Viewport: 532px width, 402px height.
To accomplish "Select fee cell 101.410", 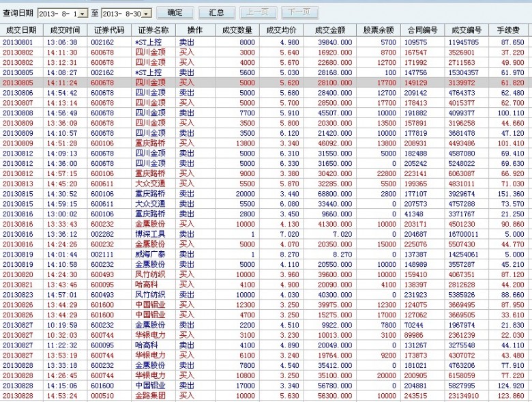I will click(x=511, y=143).
